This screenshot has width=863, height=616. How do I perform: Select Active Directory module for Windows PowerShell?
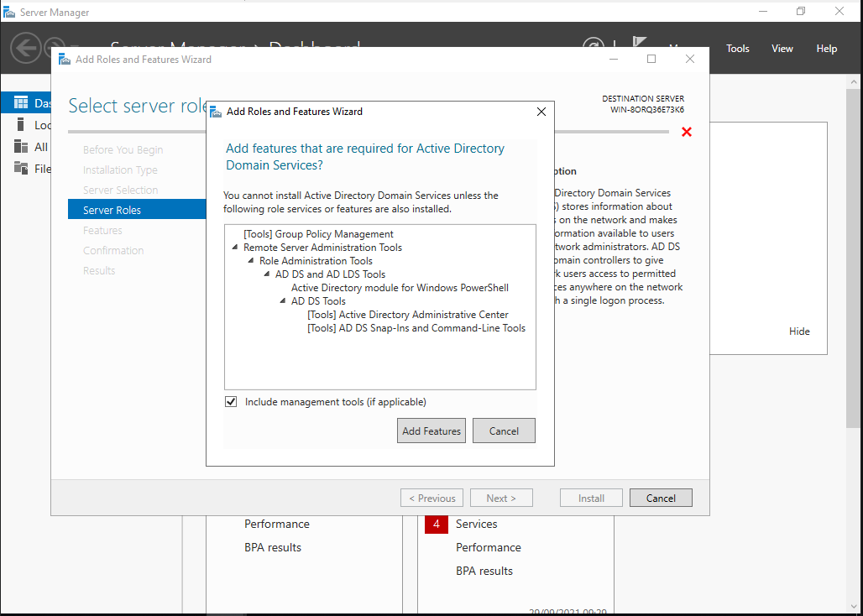coord(400,288)
